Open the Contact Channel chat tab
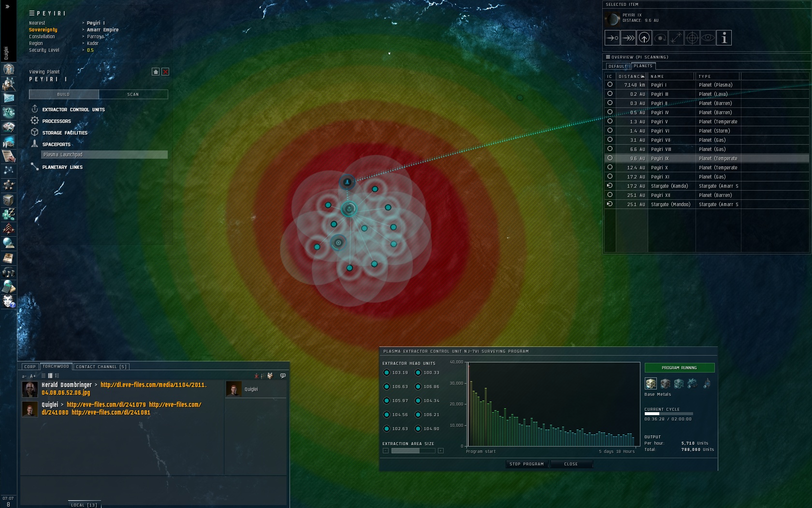812x508 pixels. [x=101, y=367]
